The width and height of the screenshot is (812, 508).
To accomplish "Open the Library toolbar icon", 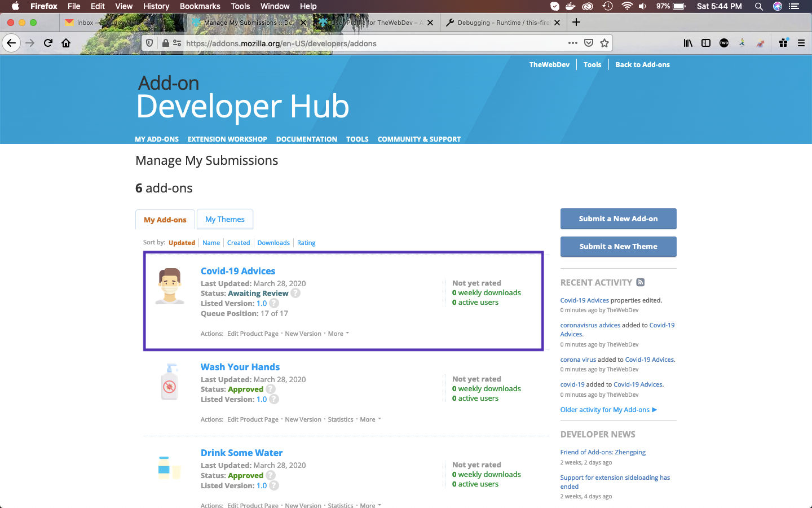I will click(x=688, y=43).
